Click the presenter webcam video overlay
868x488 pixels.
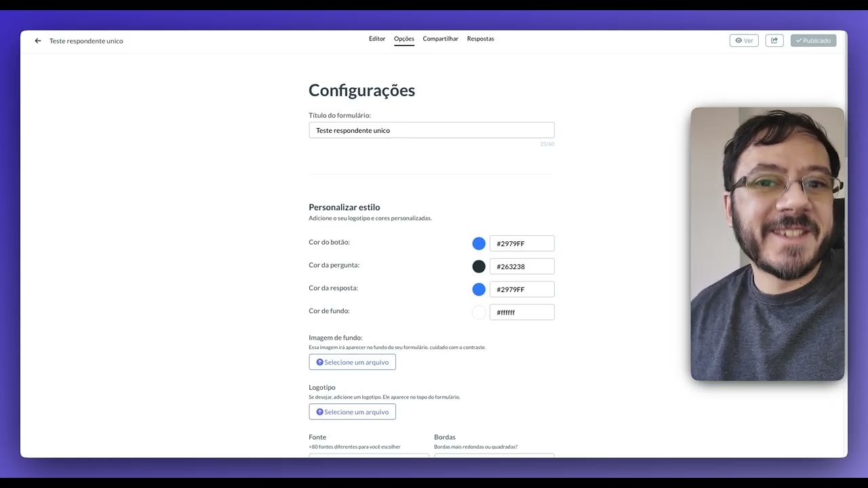click(x=768, y=244)
